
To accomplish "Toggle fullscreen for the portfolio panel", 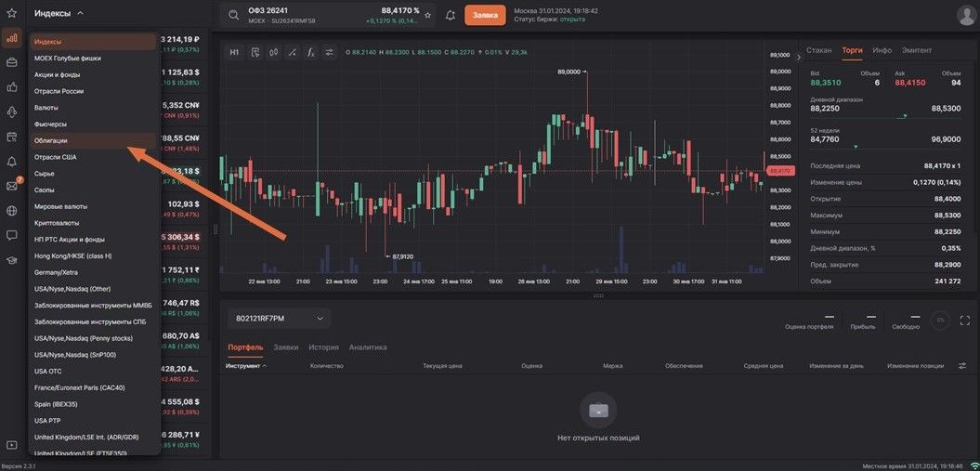I will [965, 320].
